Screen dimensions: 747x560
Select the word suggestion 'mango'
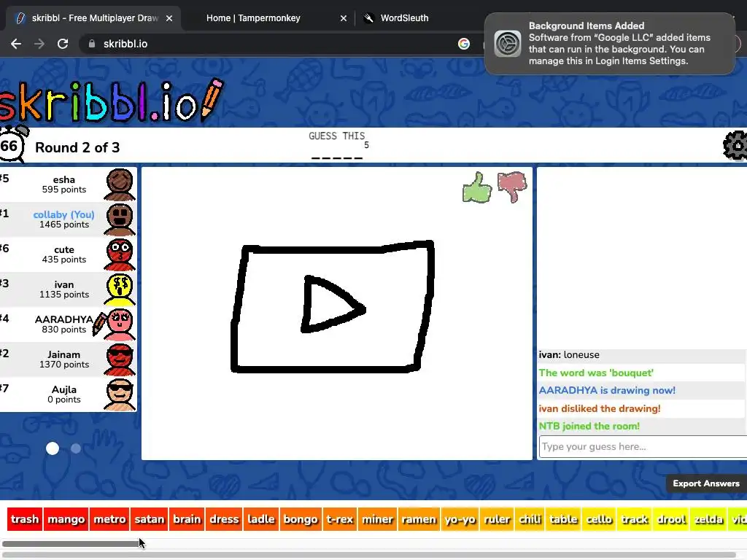pos(66,519)
